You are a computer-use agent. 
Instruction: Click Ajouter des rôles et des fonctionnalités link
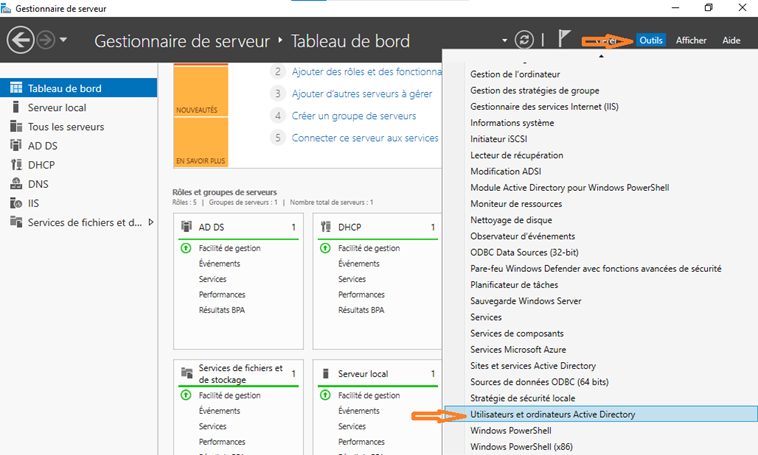click(x=366, y=72)
